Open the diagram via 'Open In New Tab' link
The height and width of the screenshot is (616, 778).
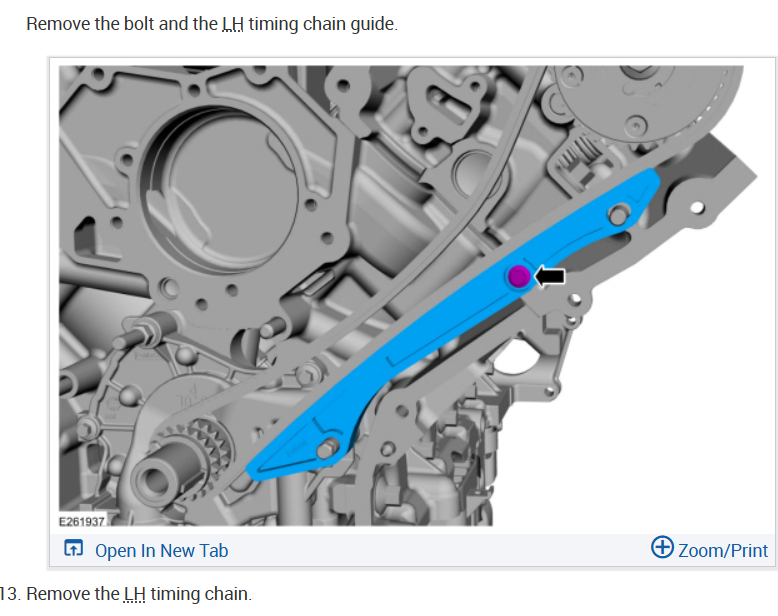point(161,551)
